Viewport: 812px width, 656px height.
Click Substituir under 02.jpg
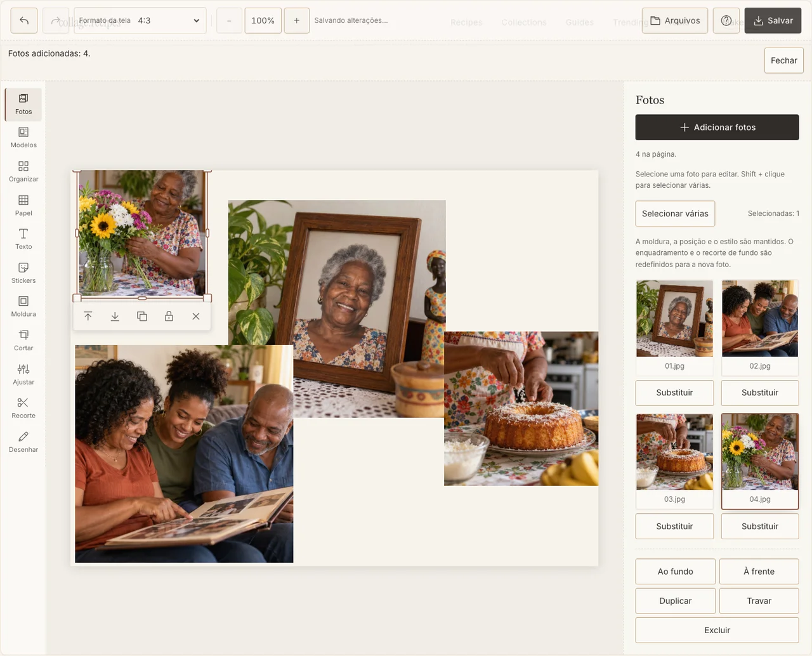tap(760, 393)
